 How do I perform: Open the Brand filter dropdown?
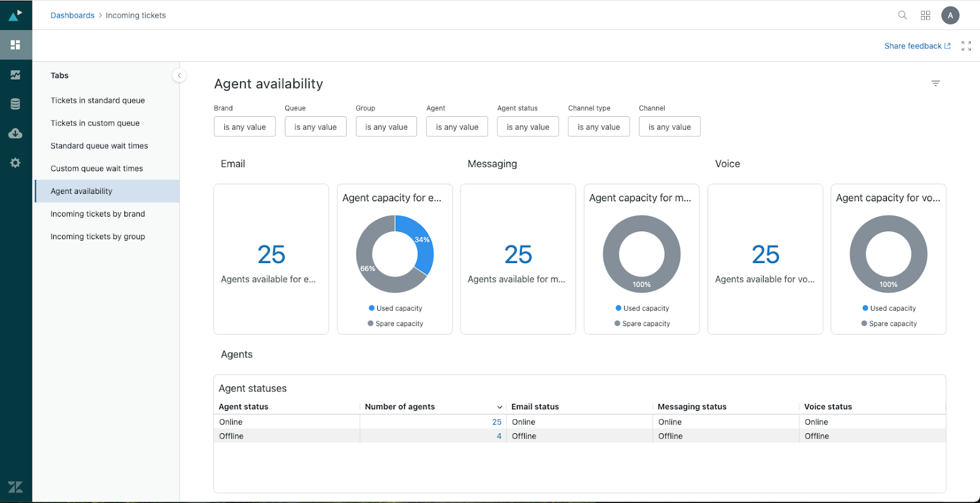(x=244, y=127)
